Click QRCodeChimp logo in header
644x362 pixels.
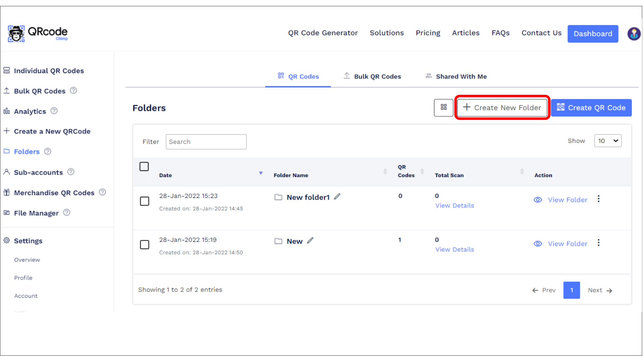pos(38,34)
